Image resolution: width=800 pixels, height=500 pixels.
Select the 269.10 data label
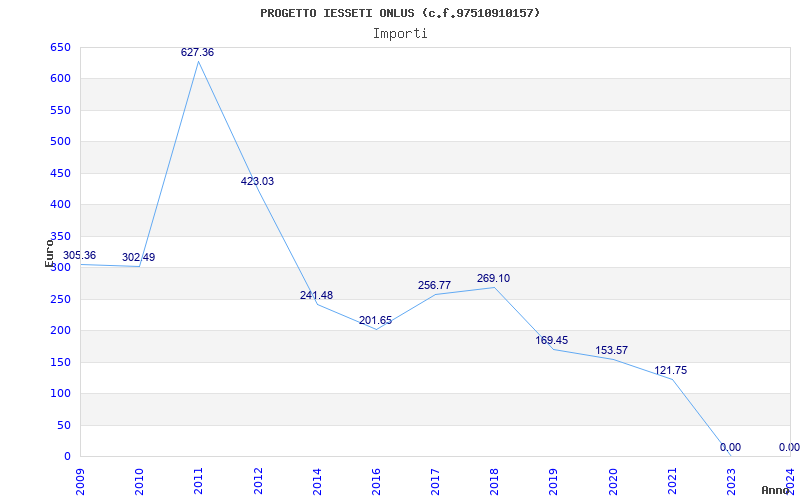[x=493, y=278]
